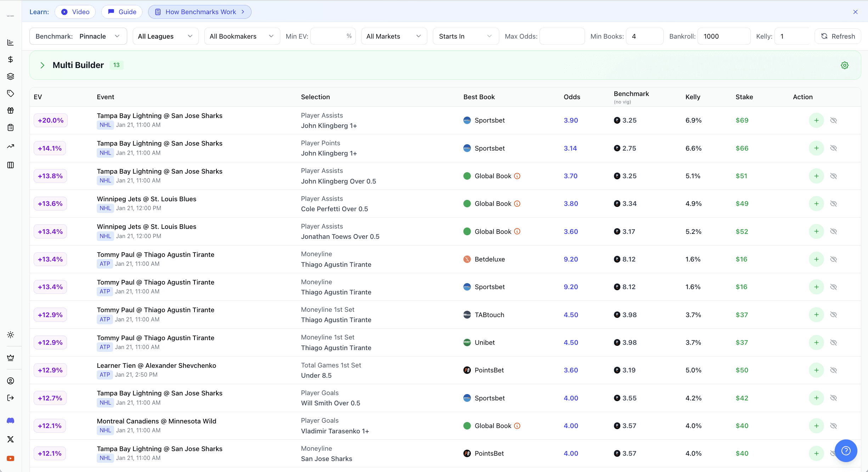Click the crown icon in sidebar

pyautogui.click(x=11, y=358)
